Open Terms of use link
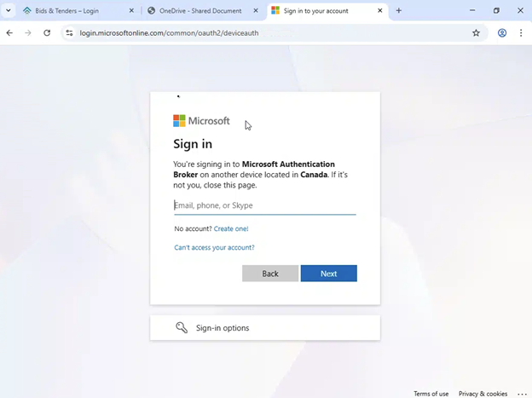Image resolution: width=532 pixels, height=398 pixels. tap(431, 394)
